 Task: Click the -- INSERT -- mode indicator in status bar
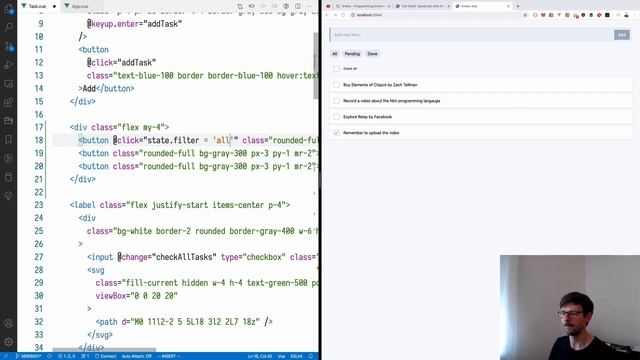169,356
